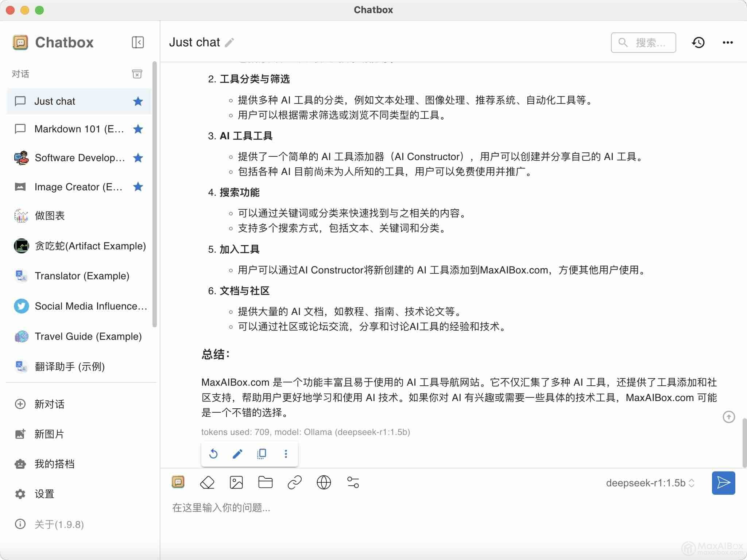Image resolution: width=747 pixels, height=560 pixels.
Task: Click the eraser icon in the input toolbar
Action: pyautogui.click(x=207, y=482)
